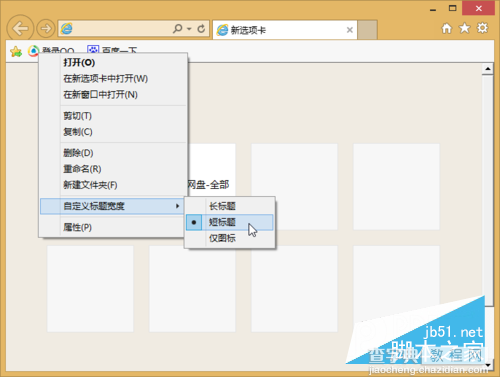Open the Tools gear icon
This screenshot has height=377, width=500.
482,28
